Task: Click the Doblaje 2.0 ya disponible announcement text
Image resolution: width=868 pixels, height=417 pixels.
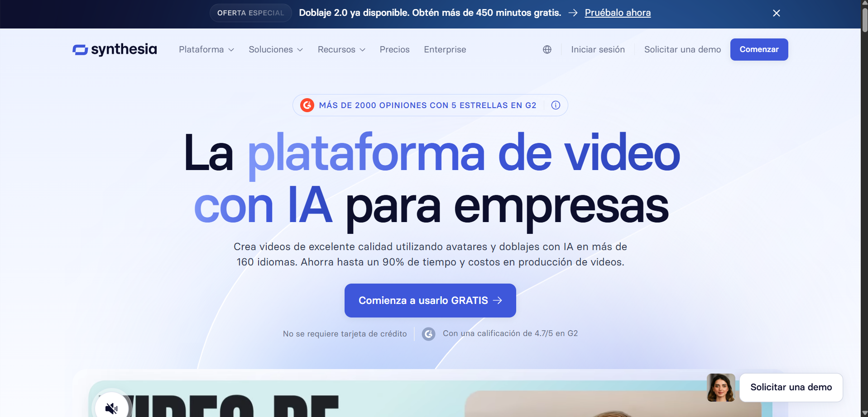Action: tap(430, 13)
